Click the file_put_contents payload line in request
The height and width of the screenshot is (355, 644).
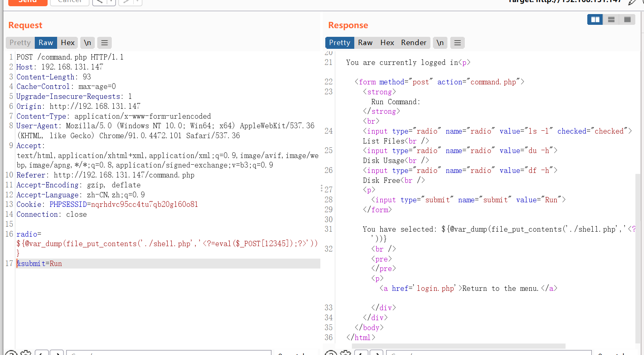point(167,244)
